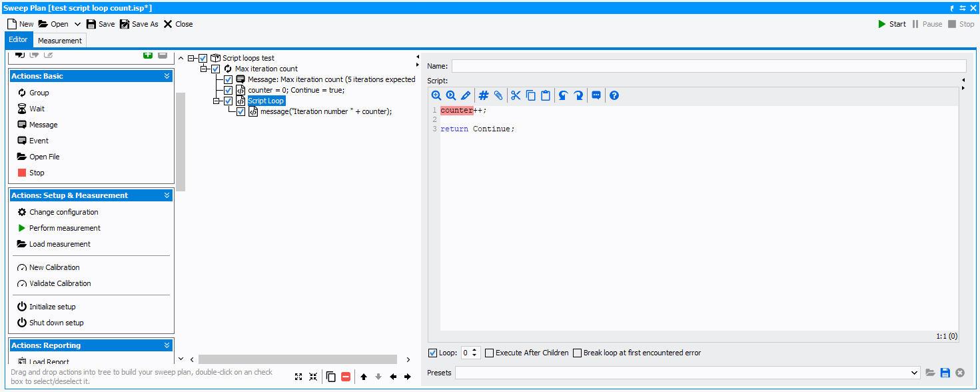Click the pencil edit icon in script toolbar
Image resolution: width=980 pixels, height=392 pixels.
pos(466,95)
